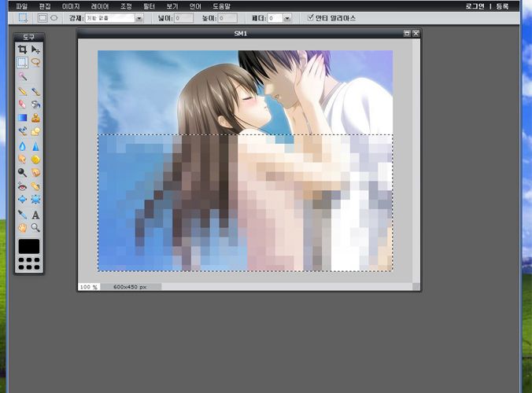The width and height of the screenshot is (532, 393).
Task: Click the 100 % zoom field
Action: tap(89, 287)
